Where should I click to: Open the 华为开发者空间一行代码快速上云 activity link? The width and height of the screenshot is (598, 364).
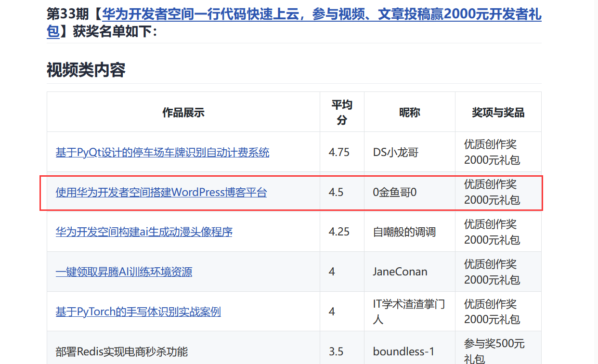pos(322,14)
